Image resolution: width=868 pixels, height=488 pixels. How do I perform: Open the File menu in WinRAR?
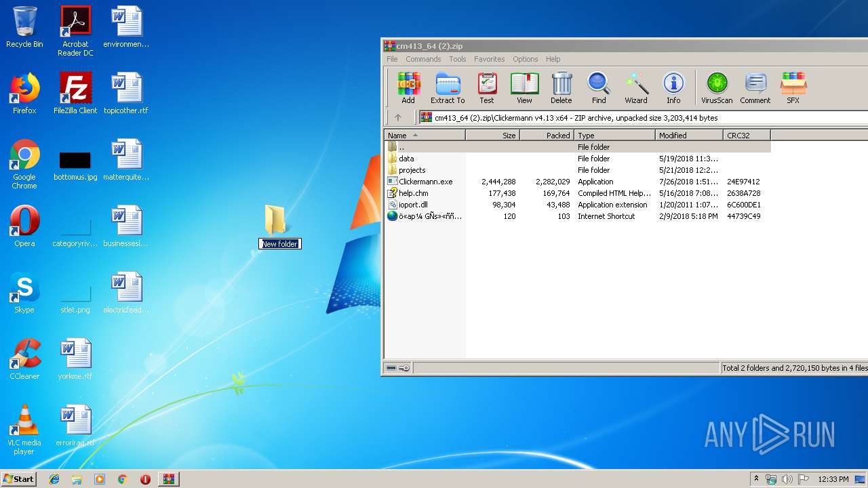tap(392, 59)
